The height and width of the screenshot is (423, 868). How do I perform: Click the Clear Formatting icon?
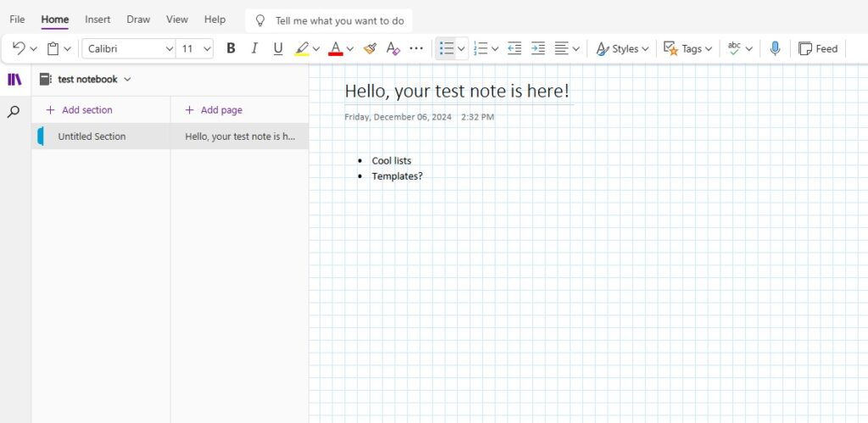coord(393,48)
